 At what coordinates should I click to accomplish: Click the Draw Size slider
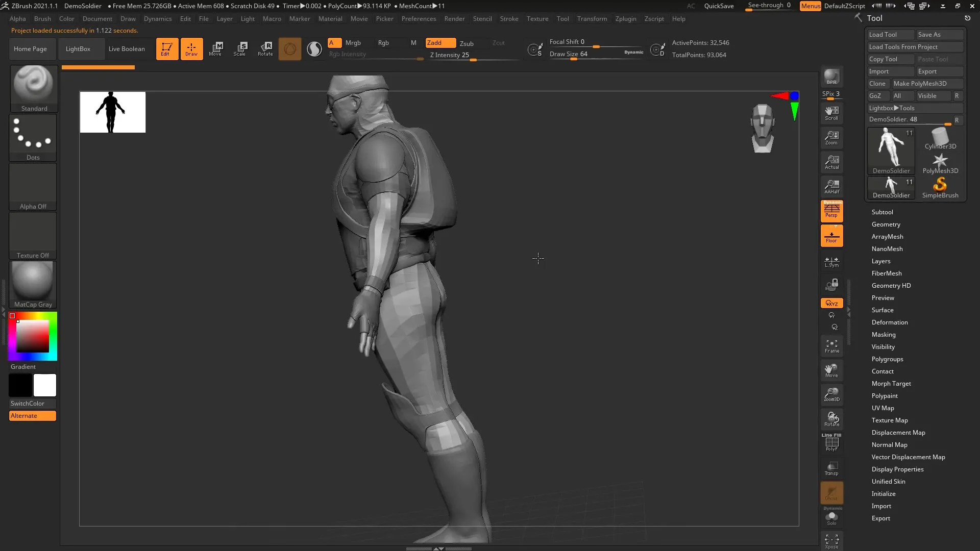pos(595,55)
